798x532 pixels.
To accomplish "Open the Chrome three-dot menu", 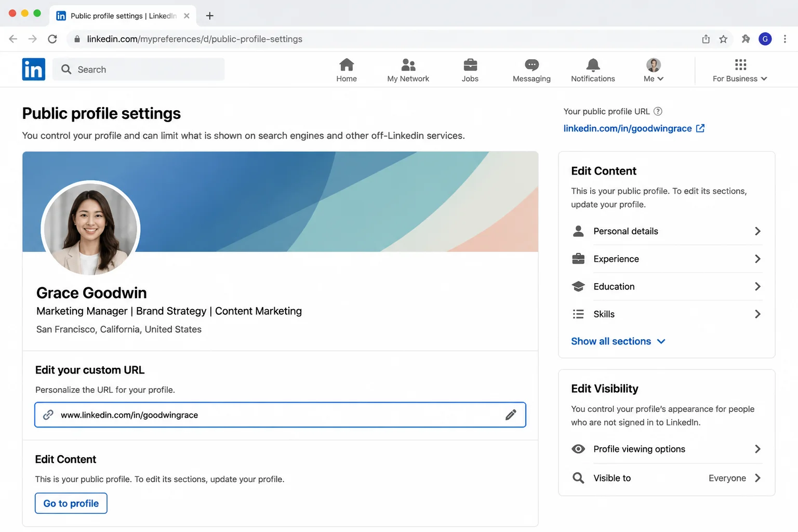I will (x=785, y=39).
